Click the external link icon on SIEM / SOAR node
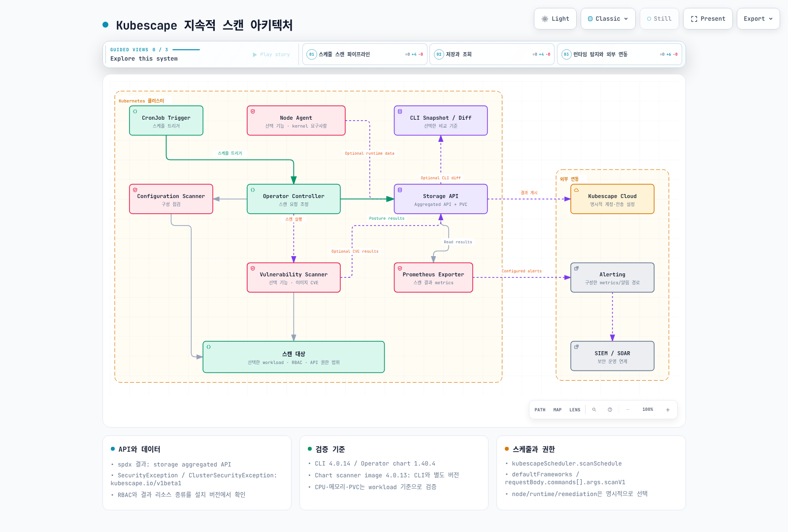 coord(576,347)
